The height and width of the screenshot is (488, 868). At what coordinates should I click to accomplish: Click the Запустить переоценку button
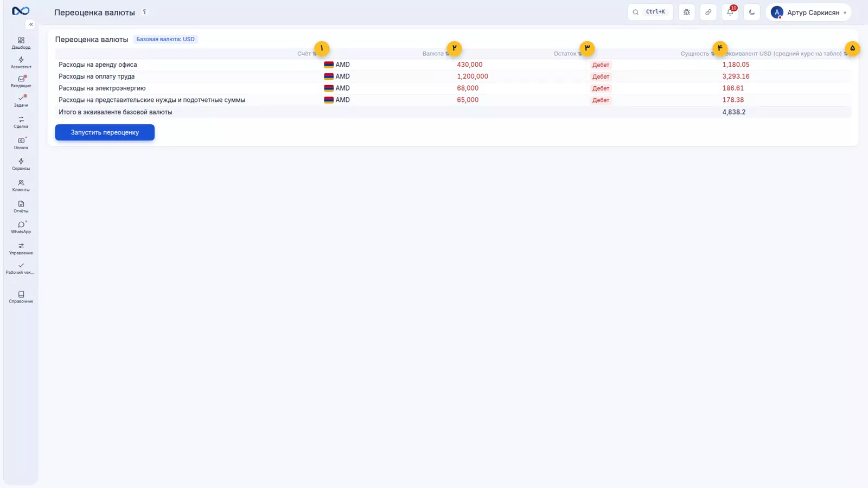[105, 132]
